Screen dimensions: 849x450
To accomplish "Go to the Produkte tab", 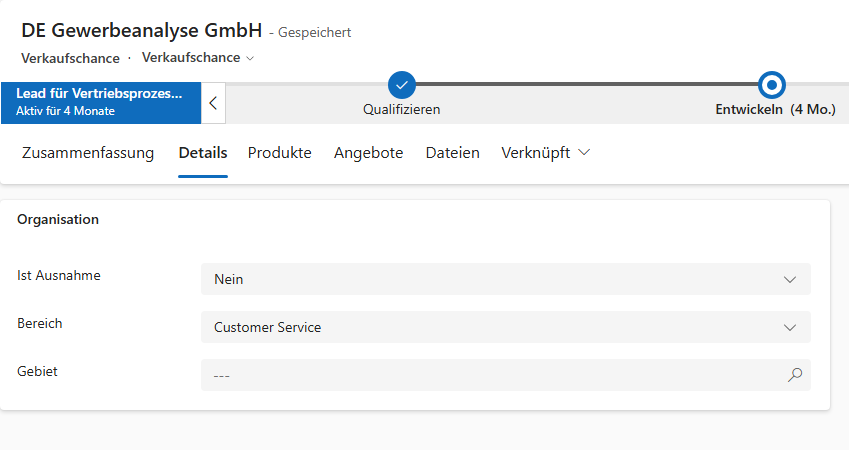I will pos(280,153).
